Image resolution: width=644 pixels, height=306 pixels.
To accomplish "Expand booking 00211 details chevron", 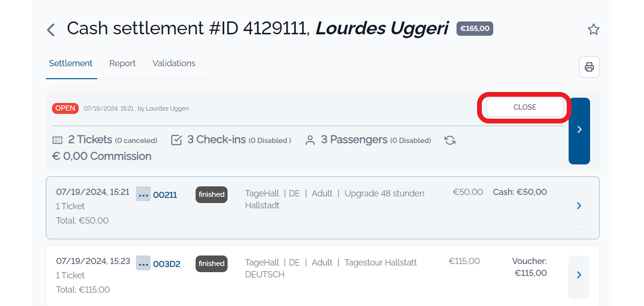I will coord(579,205).
